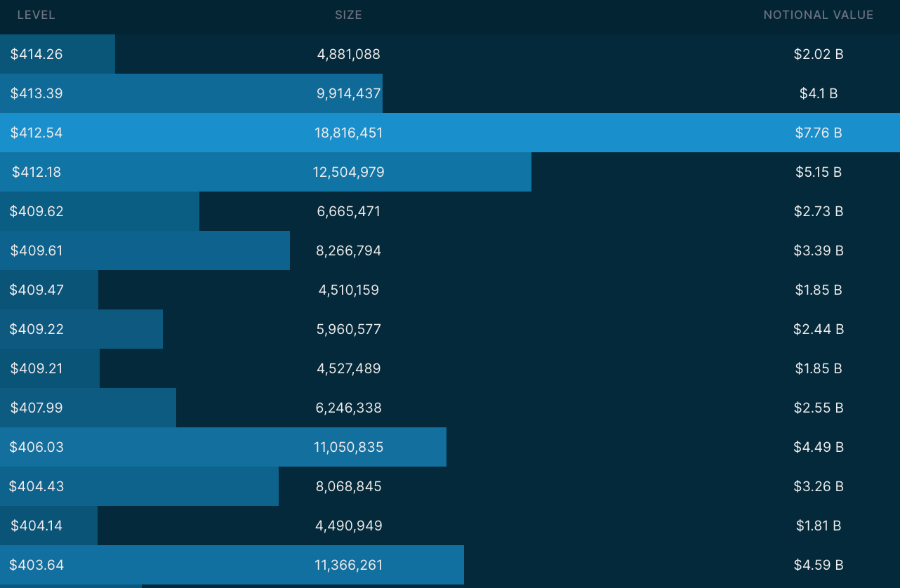Image resolution: width=900 pixels, height=588 pixels.
Task: Select the $409.62 level cell
Action: 37,211
